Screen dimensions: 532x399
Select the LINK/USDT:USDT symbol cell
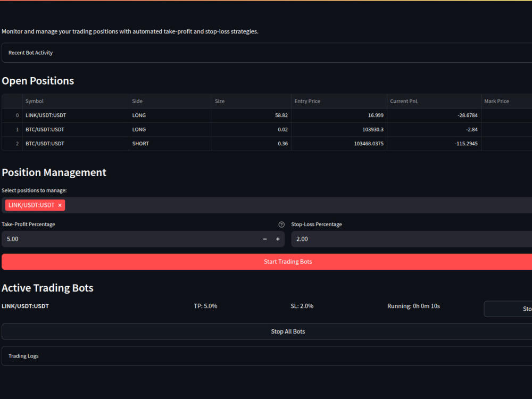coord(76,115)
